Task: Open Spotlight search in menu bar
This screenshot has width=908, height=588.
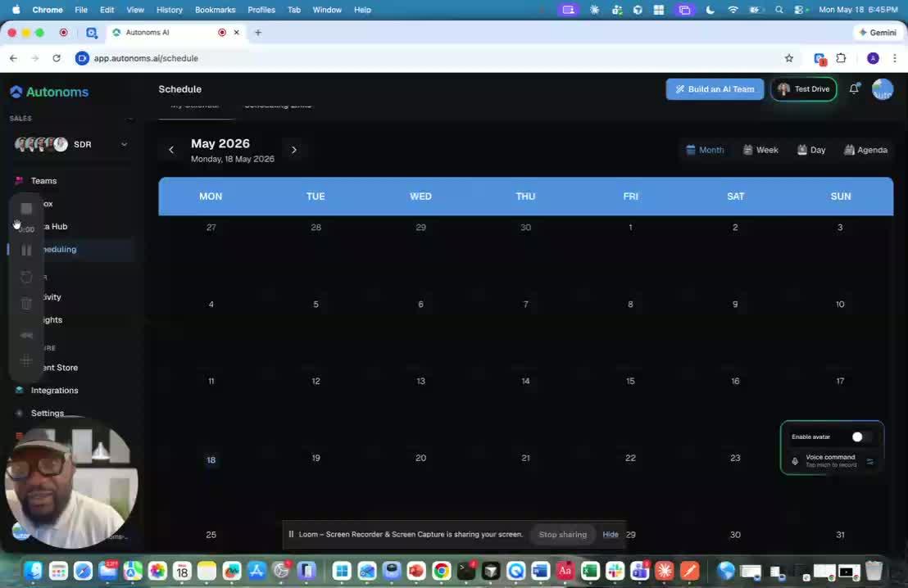Action: click(x=779, y=10)
